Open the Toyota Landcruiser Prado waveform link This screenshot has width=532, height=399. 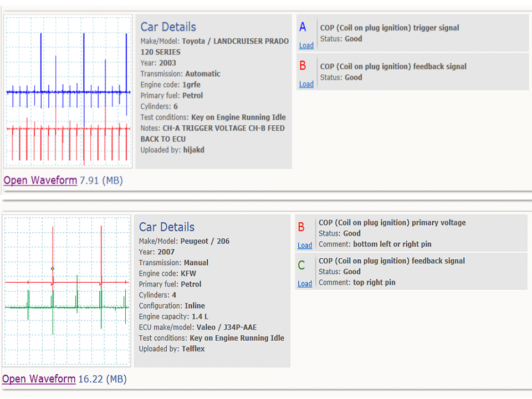pos(40,180)
